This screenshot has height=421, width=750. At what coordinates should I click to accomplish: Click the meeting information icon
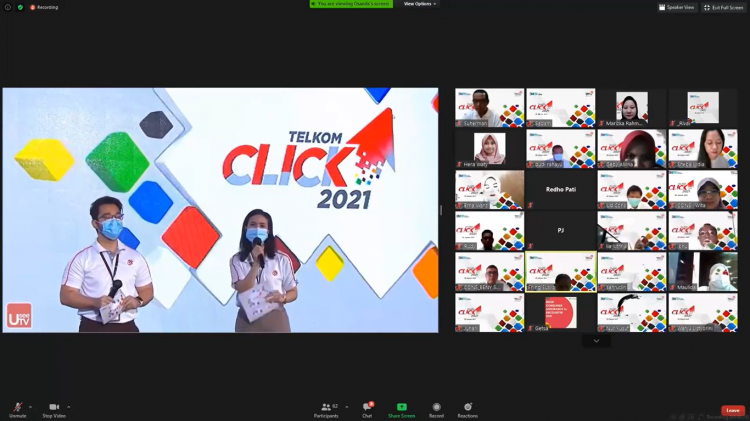point(8,7)
